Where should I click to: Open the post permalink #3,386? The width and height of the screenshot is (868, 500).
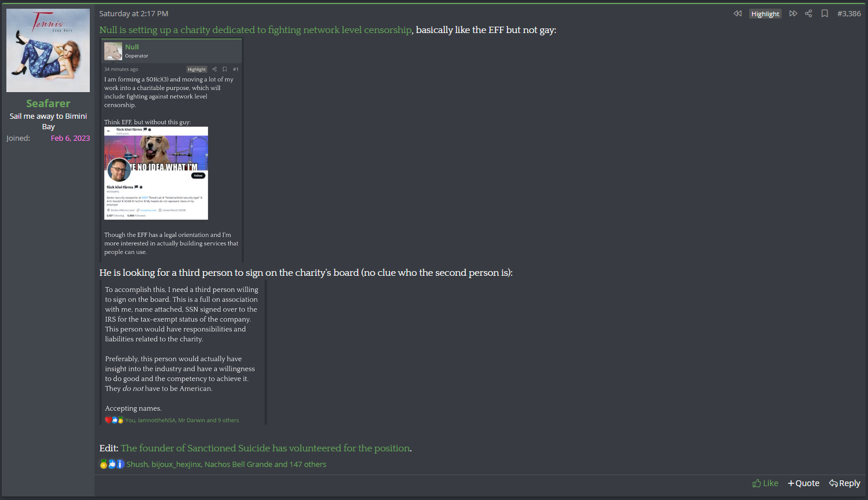849,13
